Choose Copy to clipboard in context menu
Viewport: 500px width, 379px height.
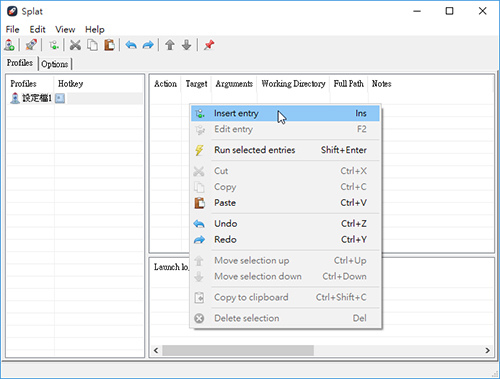coord(286,297)
